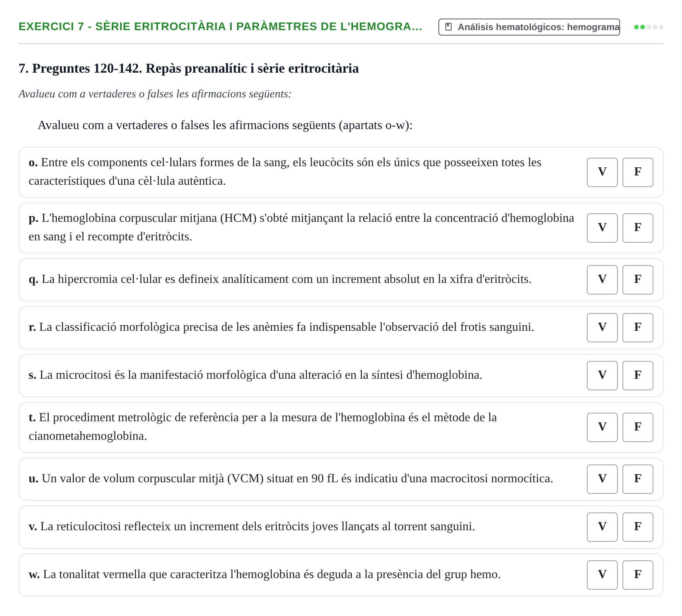Select F for statement p about HCM
Viewport: 682px width, 616px height.
[x=638, y=228]
